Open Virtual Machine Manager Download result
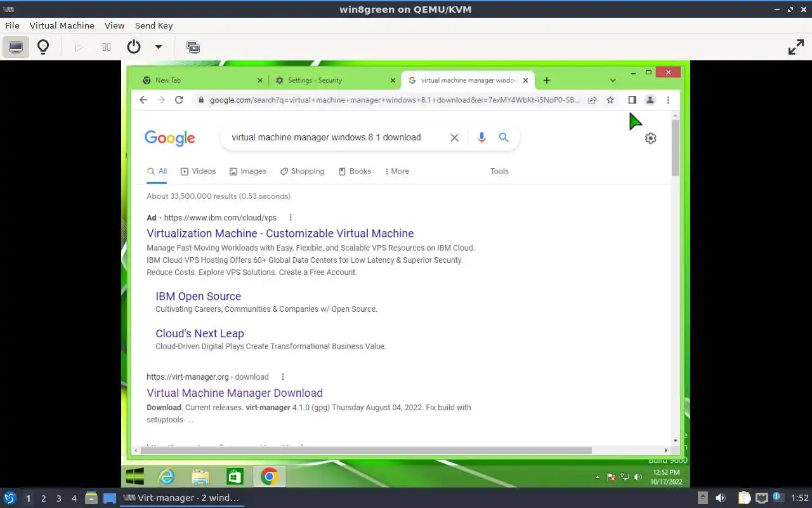The image size is (812, 508). tap(235, 393)
